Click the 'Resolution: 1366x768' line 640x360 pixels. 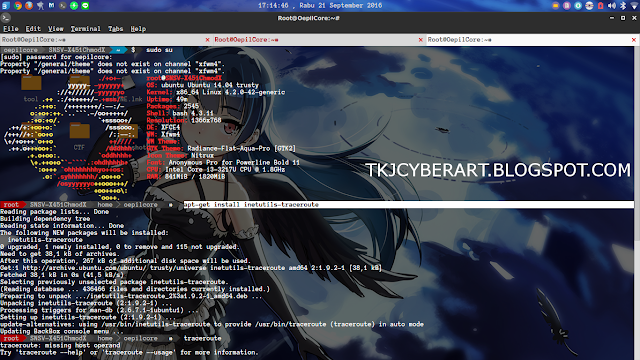184,120
